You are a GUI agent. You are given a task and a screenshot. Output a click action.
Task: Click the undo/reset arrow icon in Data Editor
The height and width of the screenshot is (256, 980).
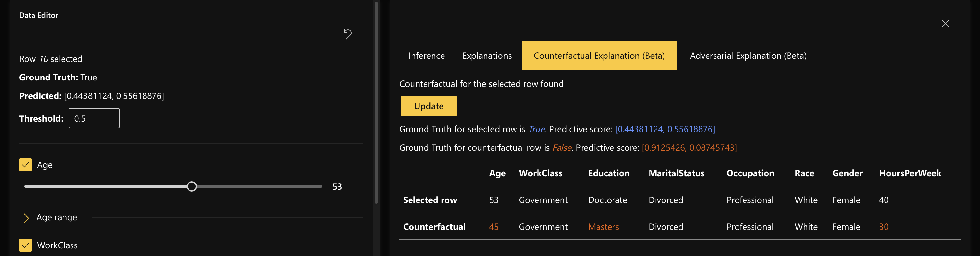(347, 34)
